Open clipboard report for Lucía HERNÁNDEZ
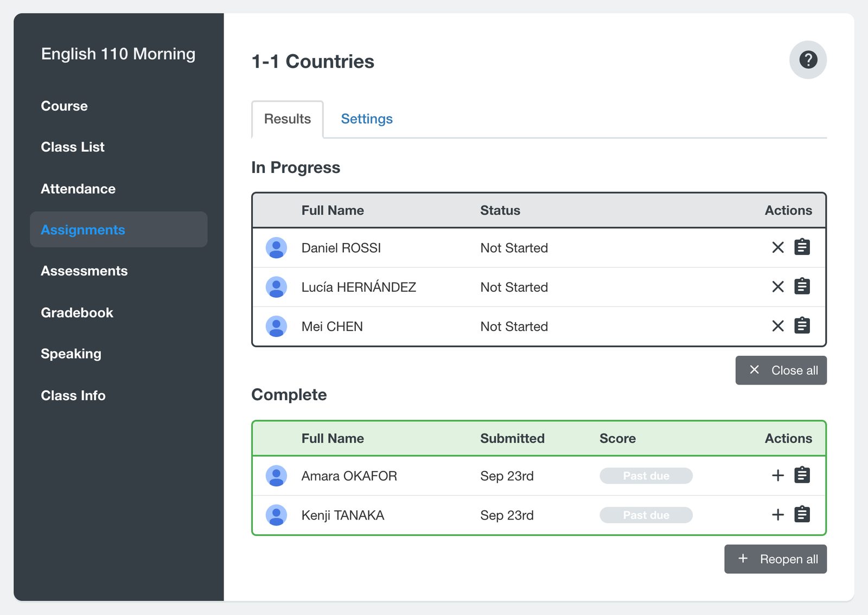 pyautogui.click(x=802, y=286)
